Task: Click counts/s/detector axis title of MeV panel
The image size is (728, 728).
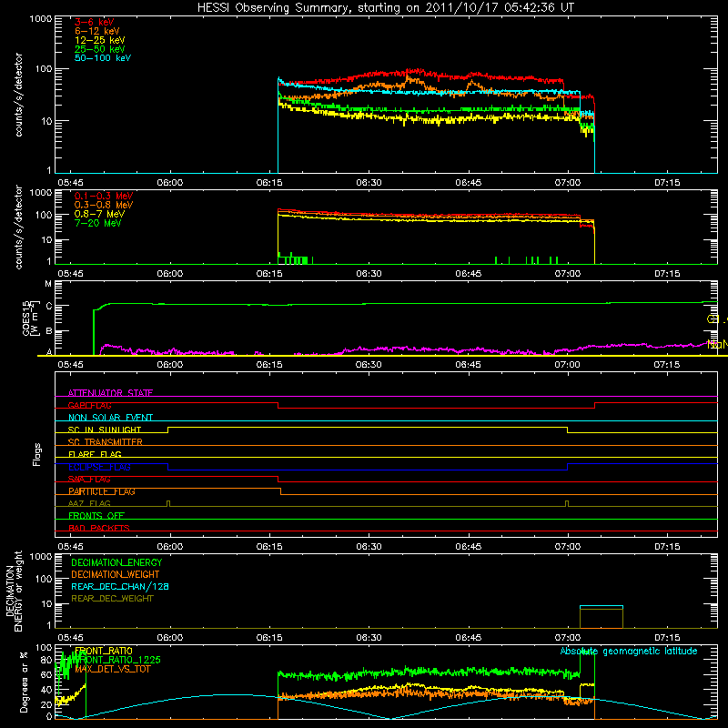Action: (x=18, y=227)
